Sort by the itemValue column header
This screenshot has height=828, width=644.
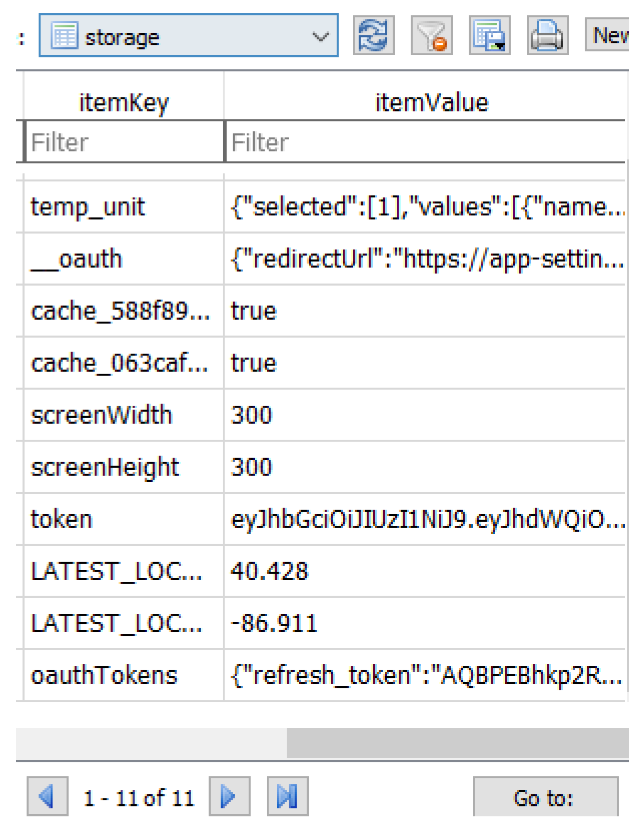point(431,102)
